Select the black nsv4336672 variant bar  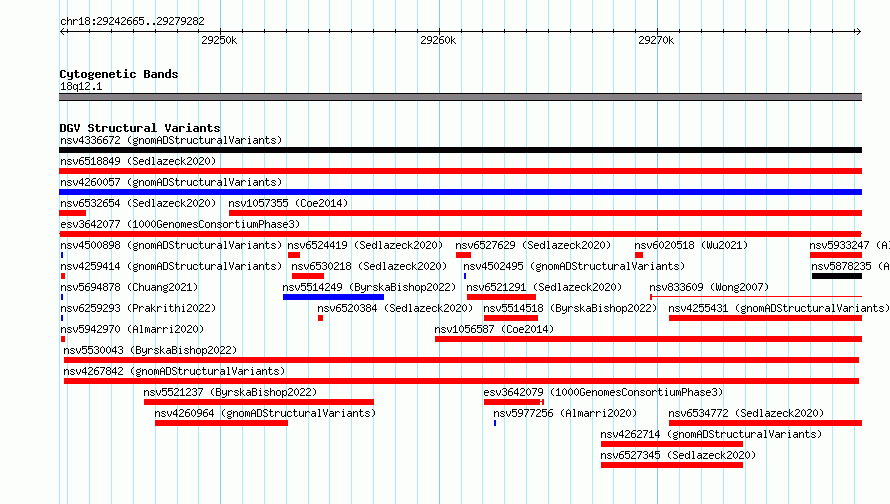(460, 150)
